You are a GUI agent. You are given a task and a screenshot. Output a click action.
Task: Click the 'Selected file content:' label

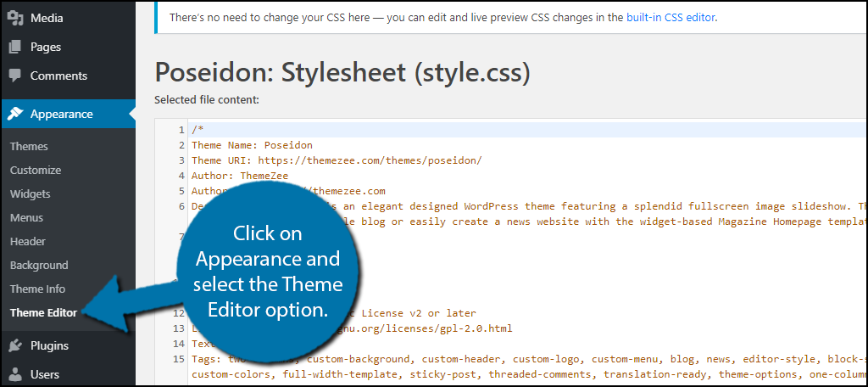pos(207,100)
